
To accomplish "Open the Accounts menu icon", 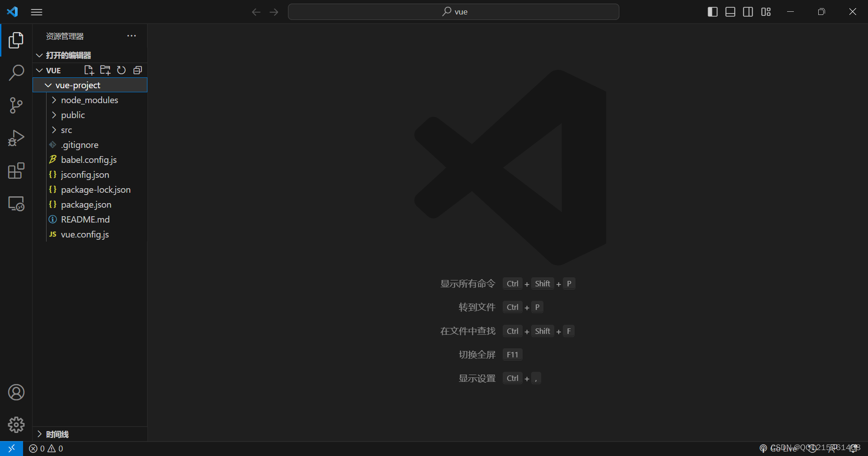I will (16, 392).
